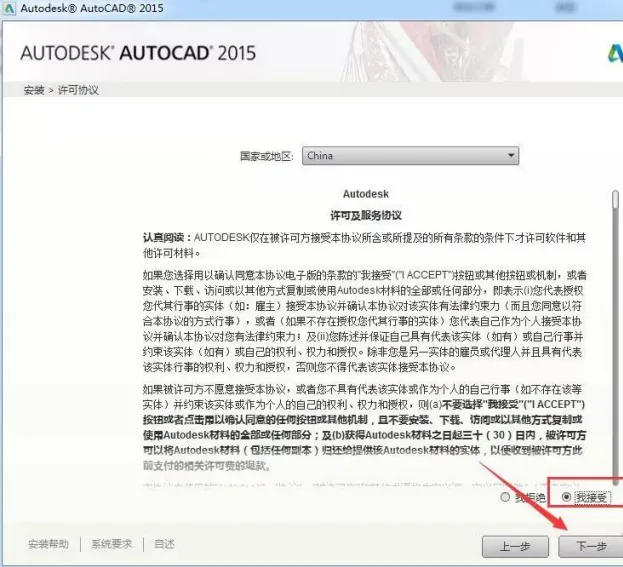Viewport: 623px width, 567px height.
Task: Click the 下一步 button
Action: (x=590, y=546)
